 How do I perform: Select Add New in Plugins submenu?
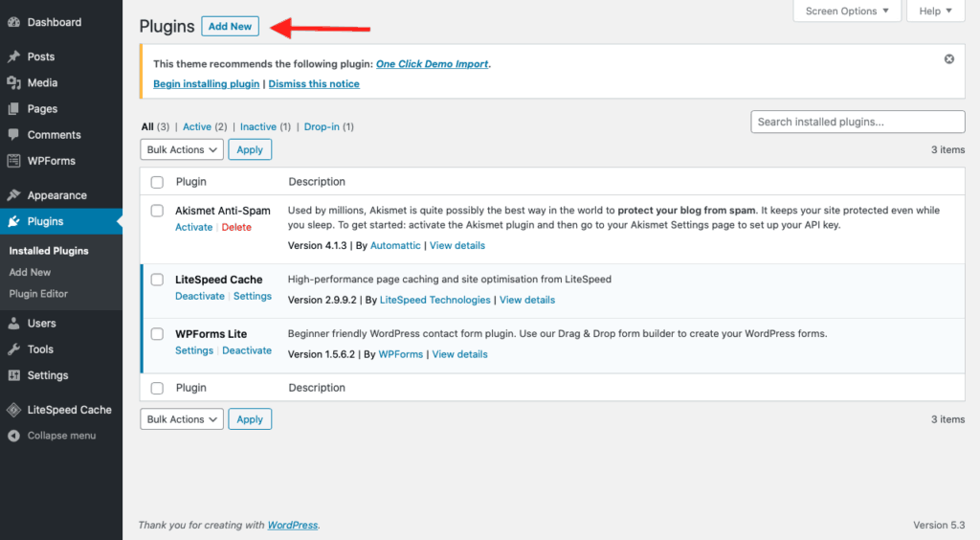pyautogui.click(x=30, y=272)
